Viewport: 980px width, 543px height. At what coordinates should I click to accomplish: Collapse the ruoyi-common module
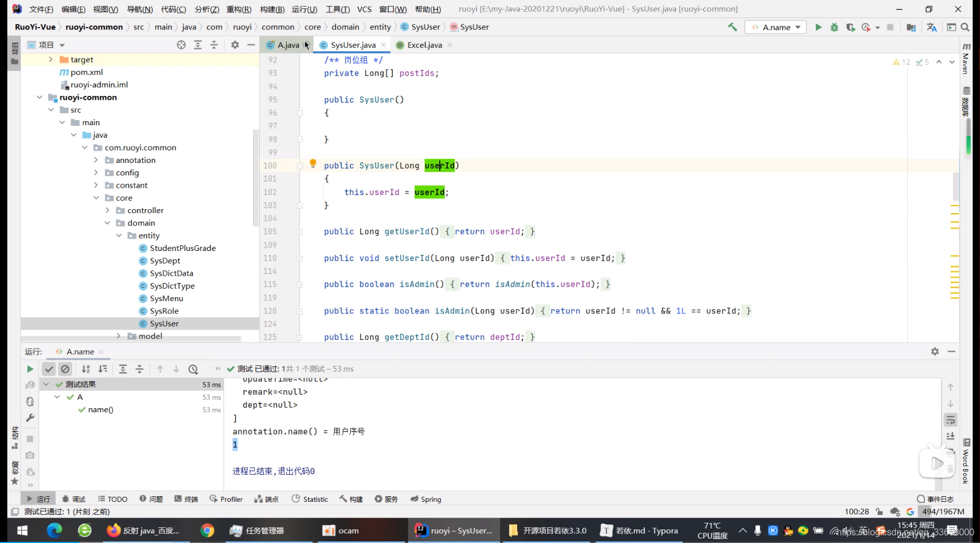point(39,97)
